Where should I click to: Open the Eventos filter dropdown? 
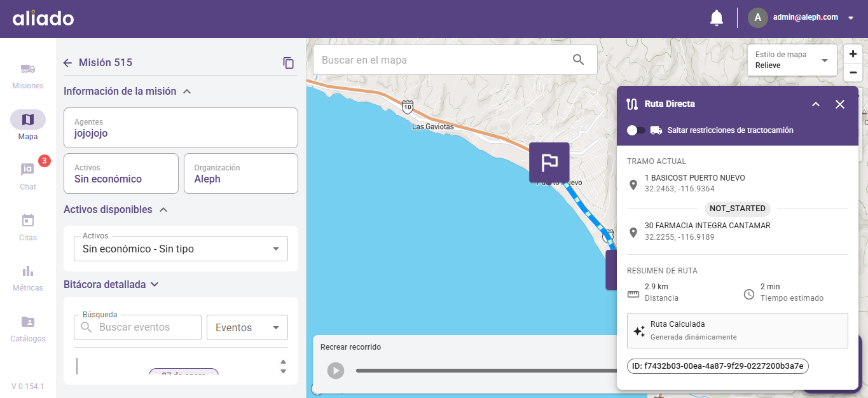[x=247, y=327]
